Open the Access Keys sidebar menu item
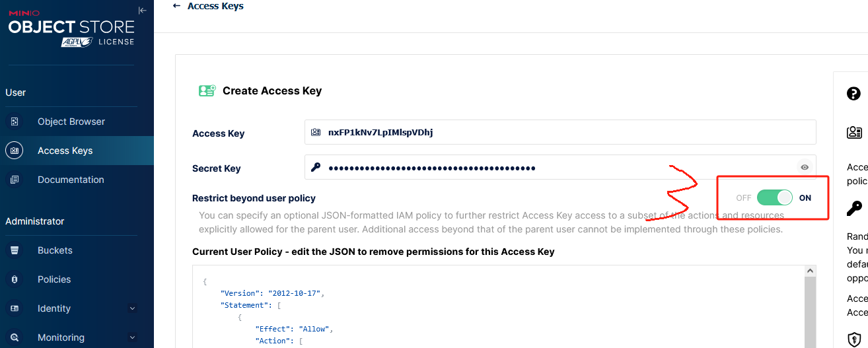The width and height of the screenshot is (868, 348). click(x=65, y=151)
